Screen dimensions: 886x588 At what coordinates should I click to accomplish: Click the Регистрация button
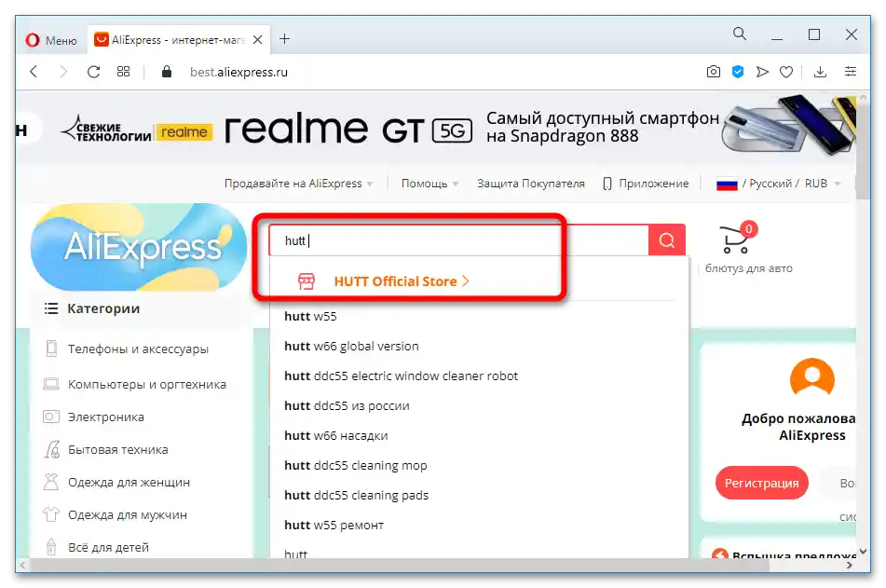pyautogui.click(x=762, y=483)
